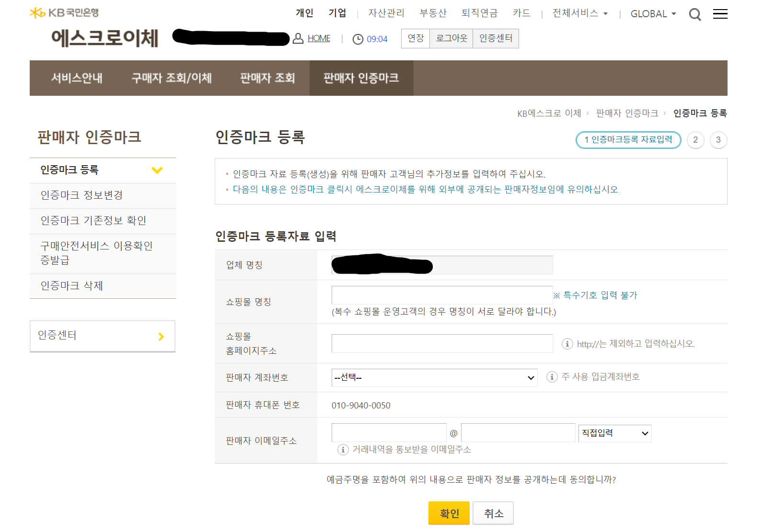Open the search magnifier icon

[x=695, y=14]
